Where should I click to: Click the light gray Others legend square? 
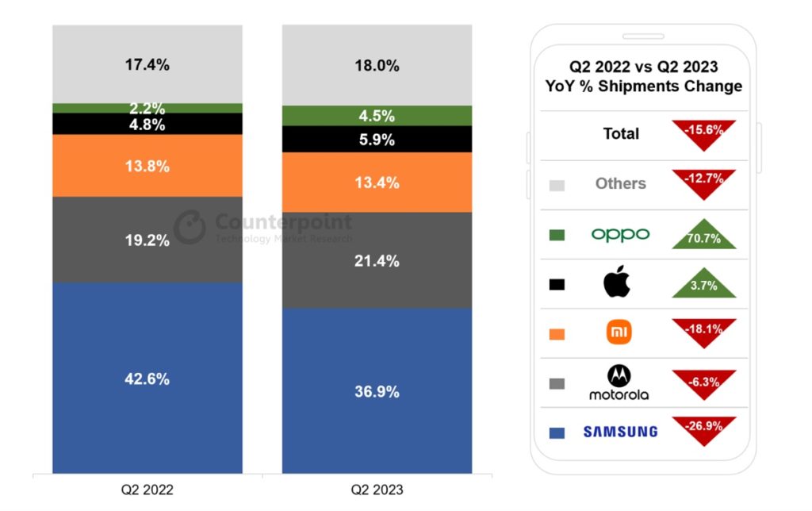(x=557, y=185)
